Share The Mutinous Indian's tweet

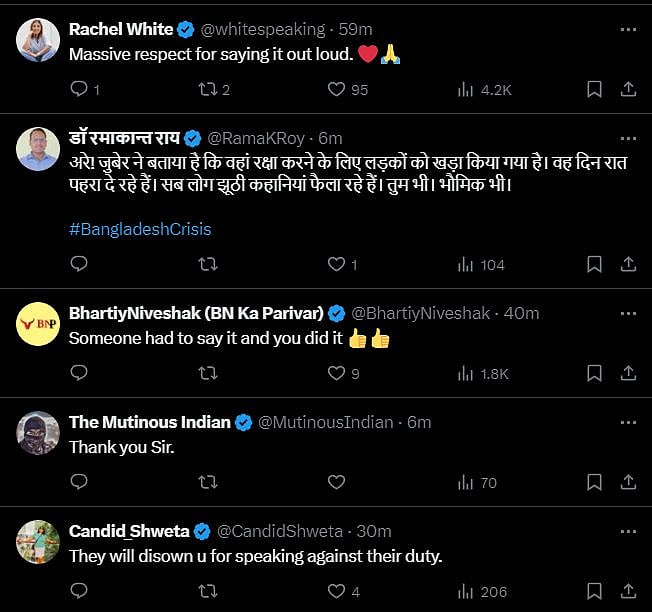pos(628,482)
